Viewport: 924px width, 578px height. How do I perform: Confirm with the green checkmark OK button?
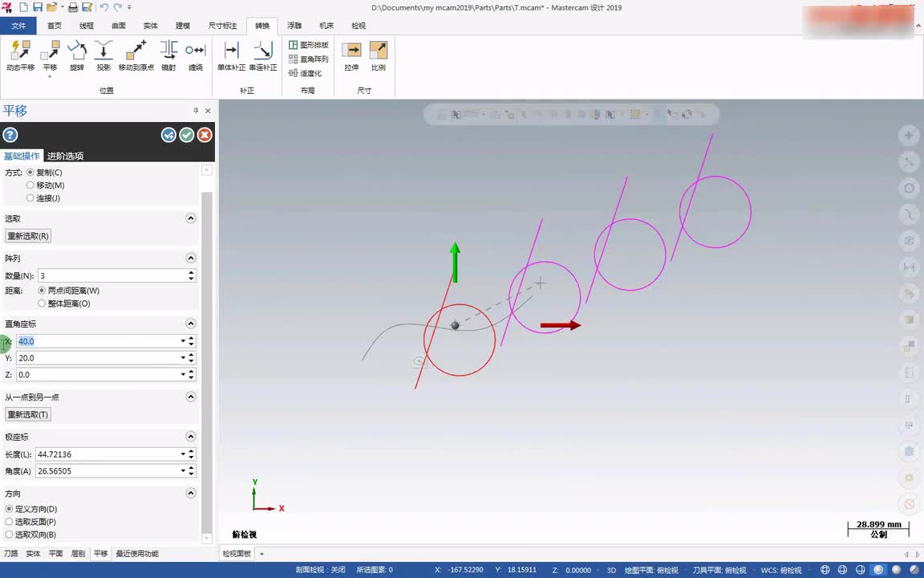pos(187,135)
